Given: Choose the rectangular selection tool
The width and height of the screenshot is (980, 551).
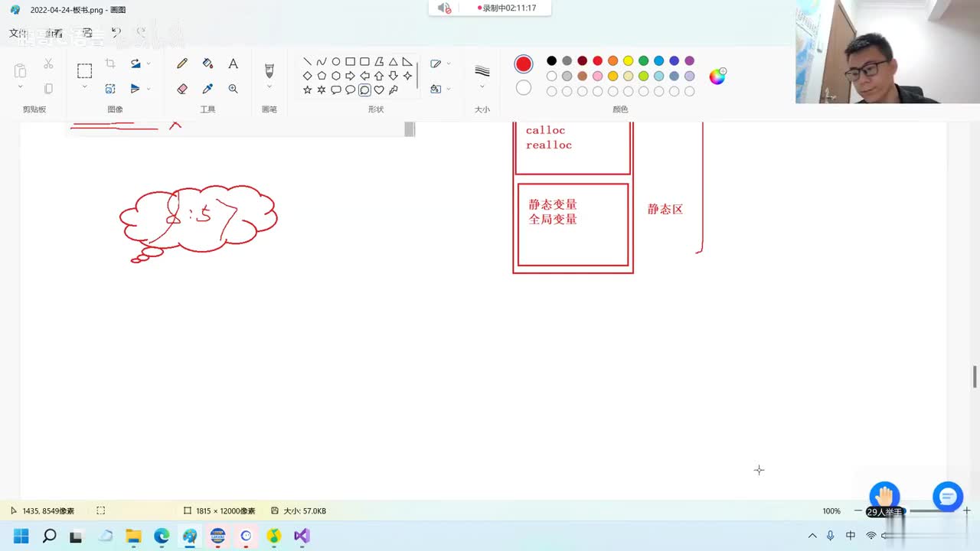Looking at the screenshot, I should click(x=84, y=70).
